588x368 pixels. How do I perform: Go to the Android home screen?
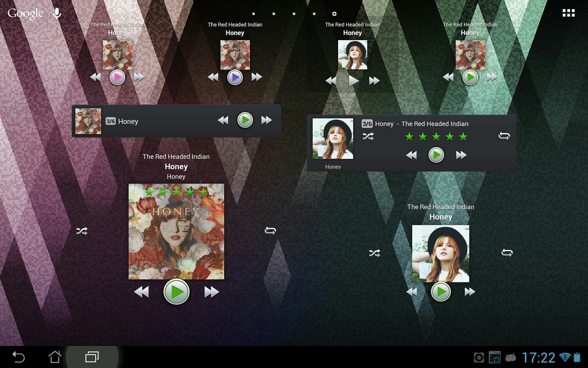click(55, 357)
